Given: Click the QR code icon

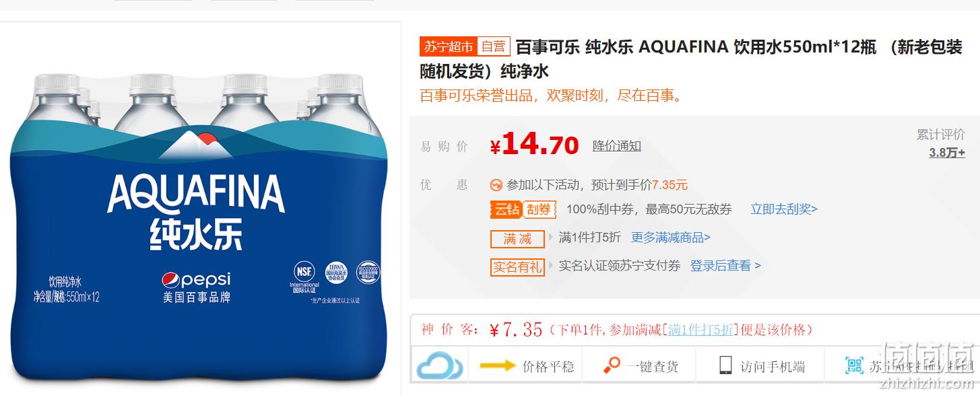Looking at the screenshot, I should pyautogui.click(x=854, y=365).
